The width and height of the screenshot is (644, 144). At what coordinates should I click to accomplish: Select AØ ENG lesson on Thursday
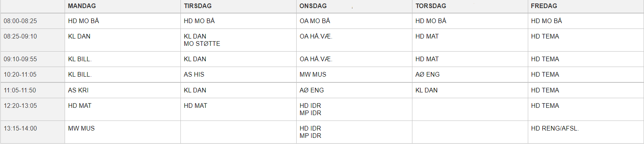pyautogui.click(x=427, y=75)
